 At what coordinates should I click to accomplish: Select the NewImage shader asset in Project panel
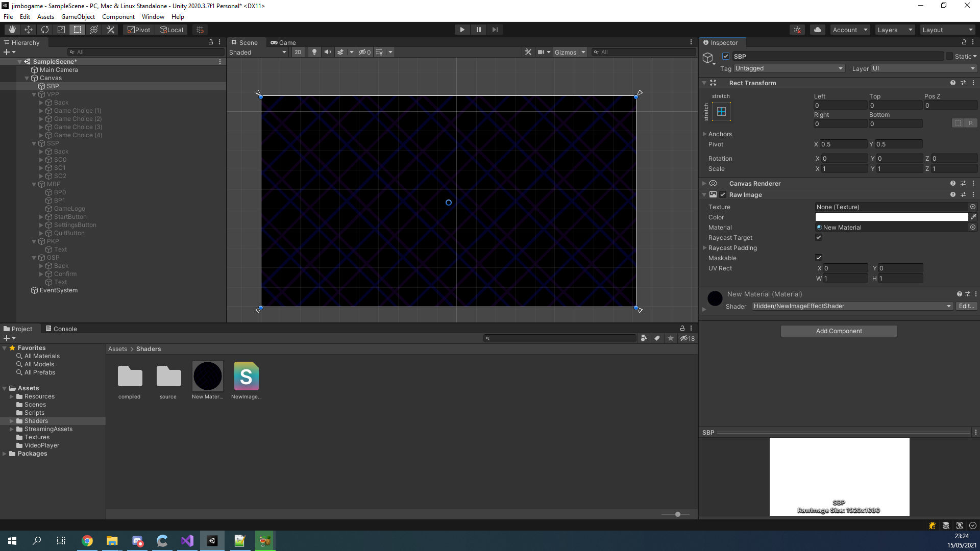[246, 376]
